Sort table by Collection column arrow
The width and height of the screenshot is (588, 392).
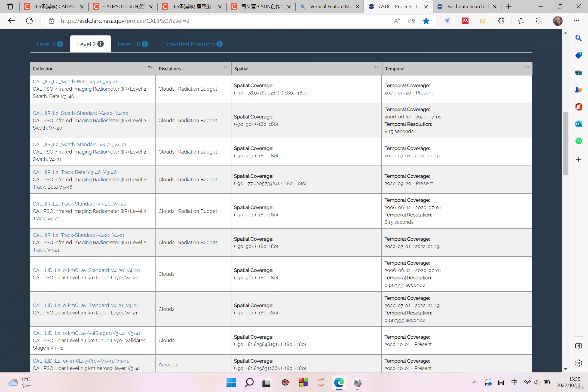[x=150, y=67]
